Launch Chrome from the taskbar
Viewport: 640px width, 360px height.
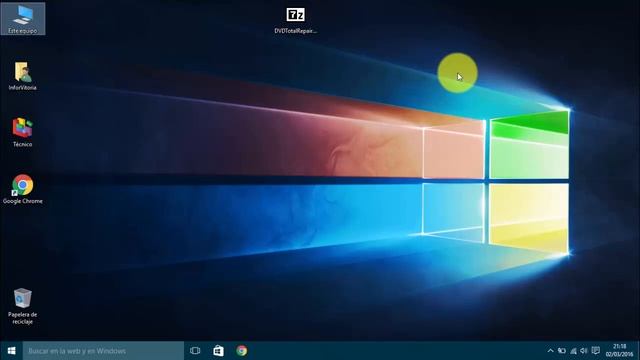[242, 351]
